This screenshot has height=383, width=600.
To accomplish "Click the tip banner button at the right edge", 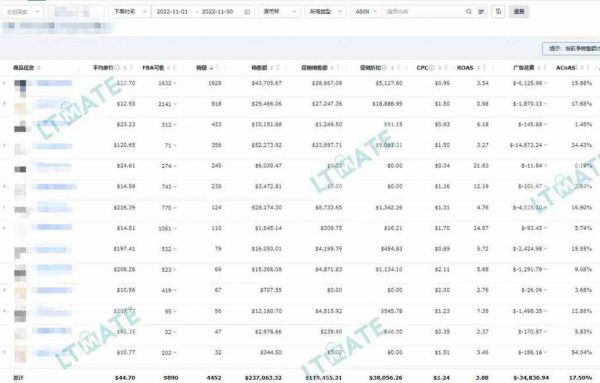I will tap(571, 48).
